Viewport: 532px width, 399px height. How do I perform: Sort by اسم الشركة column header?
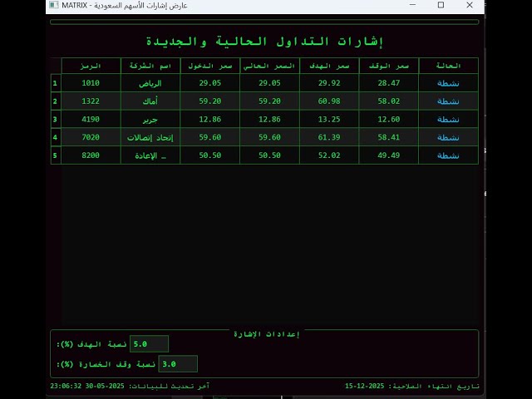[150, 66]
